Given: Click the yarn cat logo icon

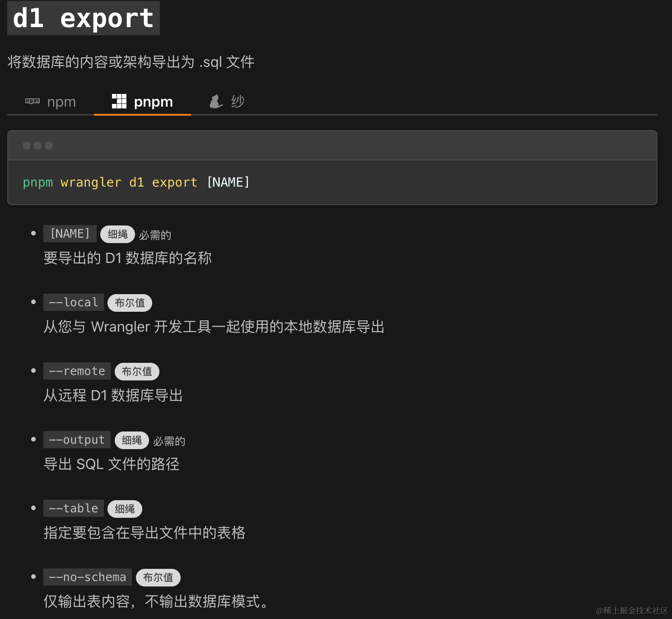Looking at the screenshot, I should 216,101.
